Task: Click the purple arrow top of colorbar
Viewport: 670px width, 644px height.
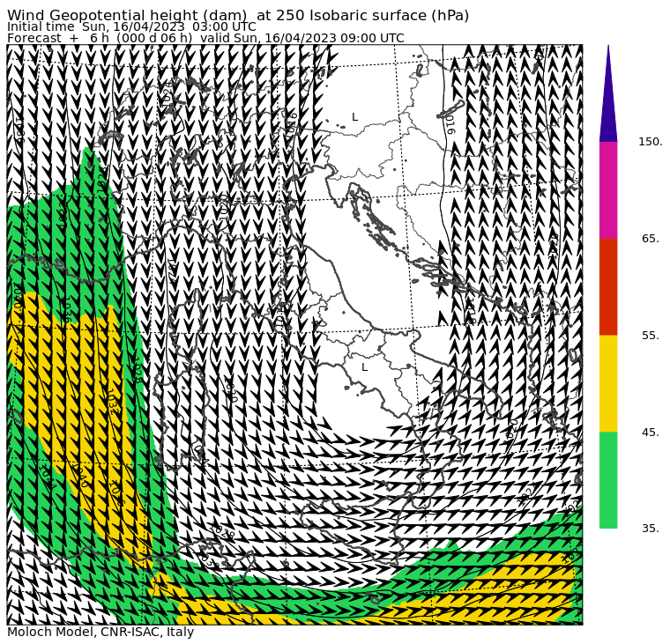Action: pos(608,93)
